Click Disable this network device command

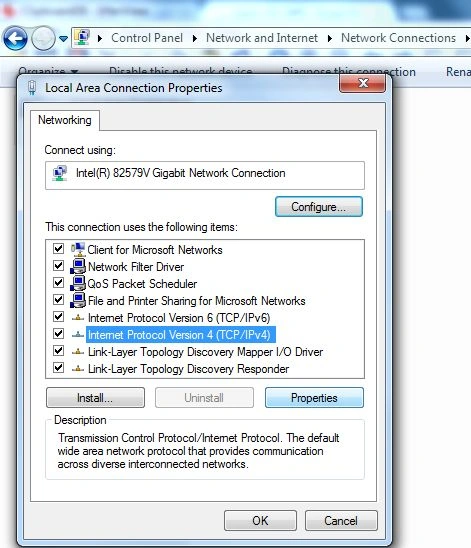[x=180, y=72]
